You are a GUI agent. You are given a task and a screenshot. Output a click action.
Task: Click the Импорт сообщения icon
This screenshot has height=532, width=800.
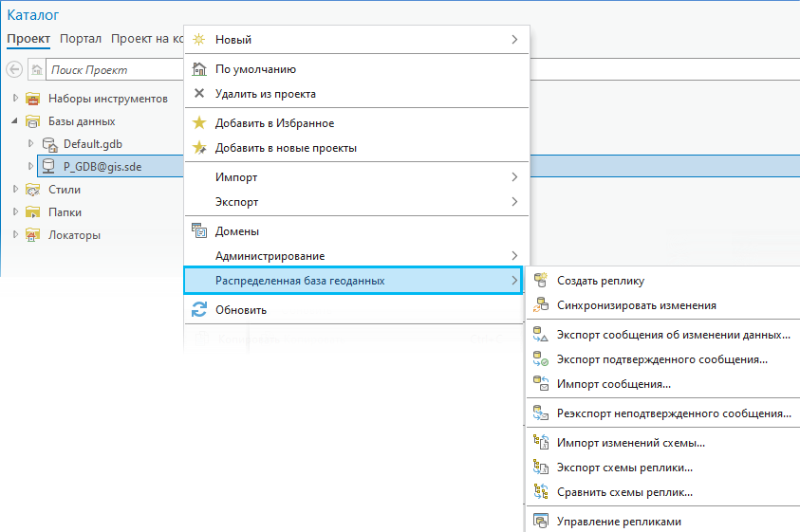pos(541,383)
